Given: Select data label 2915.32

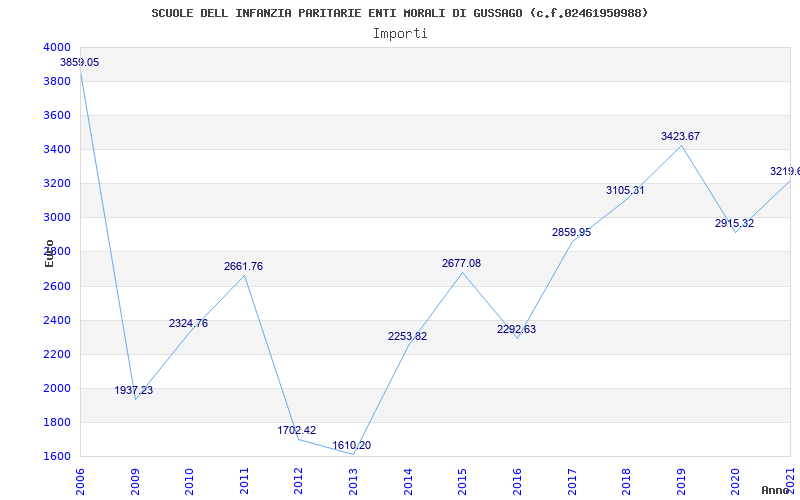Looking at the screenshot, I should coord(734,223).
